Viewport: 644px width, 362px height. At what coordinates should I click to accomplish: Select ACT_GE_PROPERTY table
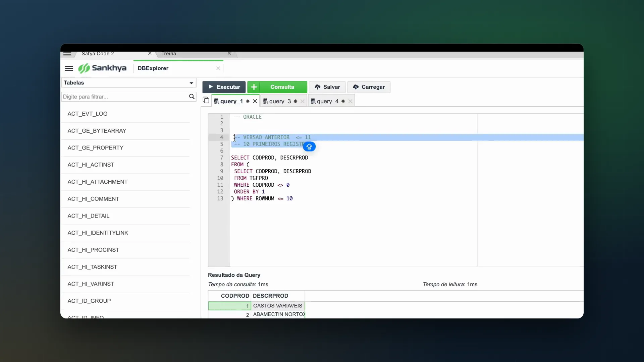(x=125, y=148)
